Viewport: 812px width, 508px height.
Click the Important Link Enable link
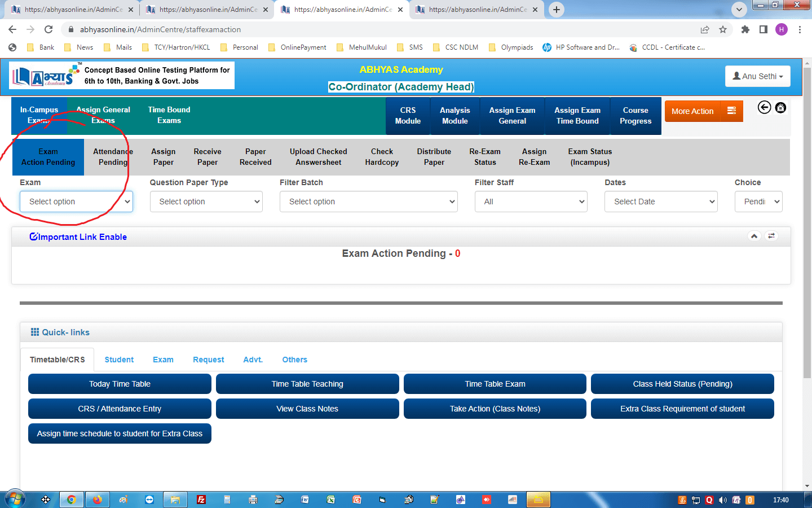point(78,237)
